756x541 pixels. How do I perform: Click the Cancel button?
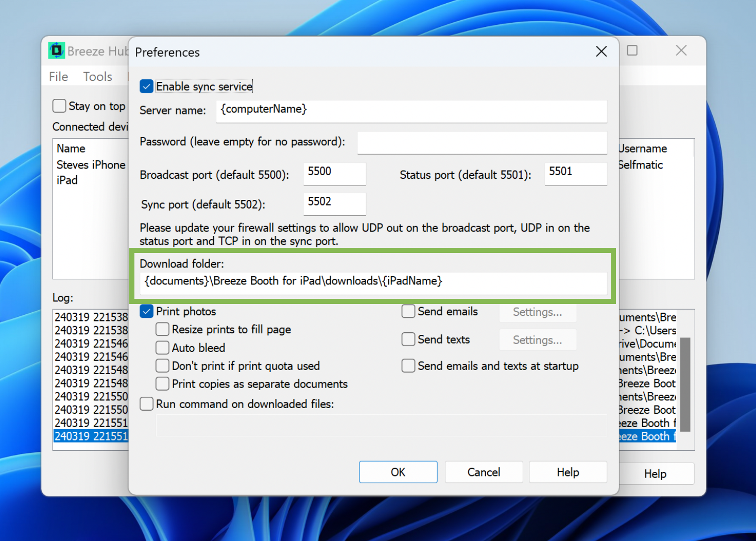pos(484,472)
